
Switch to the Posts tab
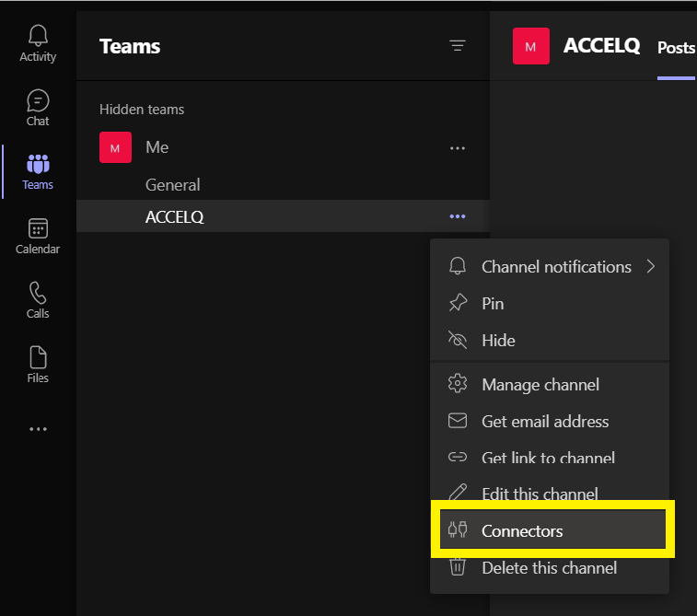[676, 48]
